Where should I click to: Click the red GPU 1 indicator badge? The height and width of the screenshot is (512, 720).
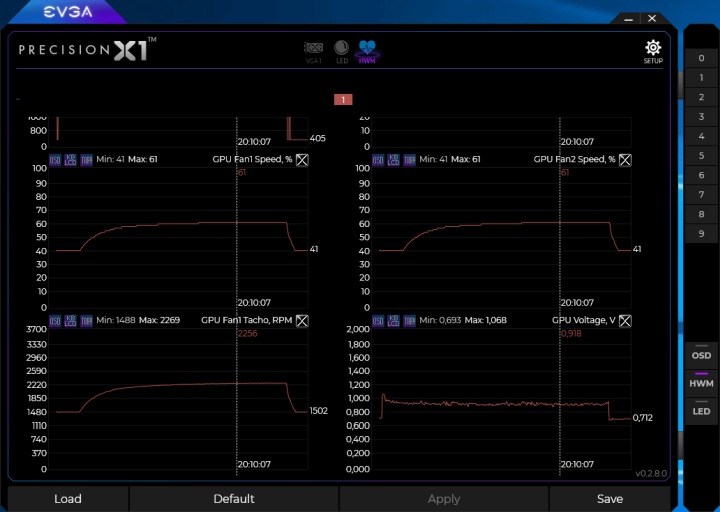pyautogui.click(x=343, y=100)
